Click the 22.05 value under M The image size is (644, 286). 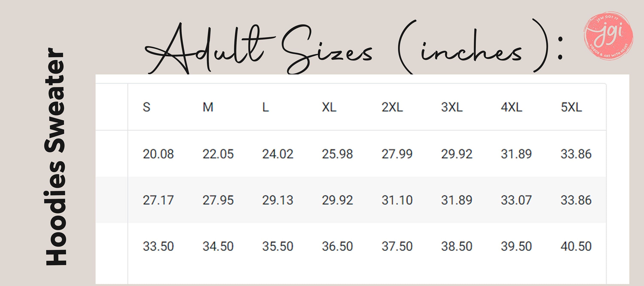(218, 154)
